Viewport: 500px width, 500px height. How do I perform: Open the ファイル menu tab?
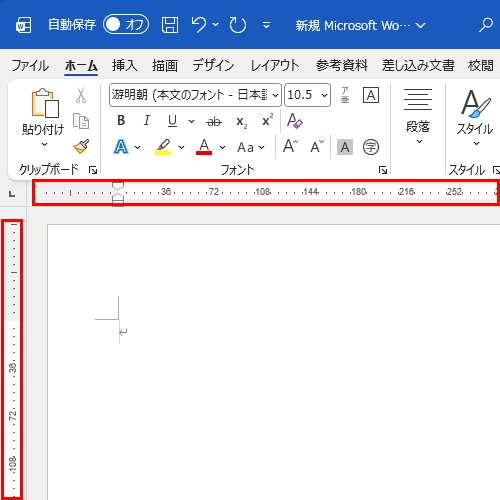point(30,65)
